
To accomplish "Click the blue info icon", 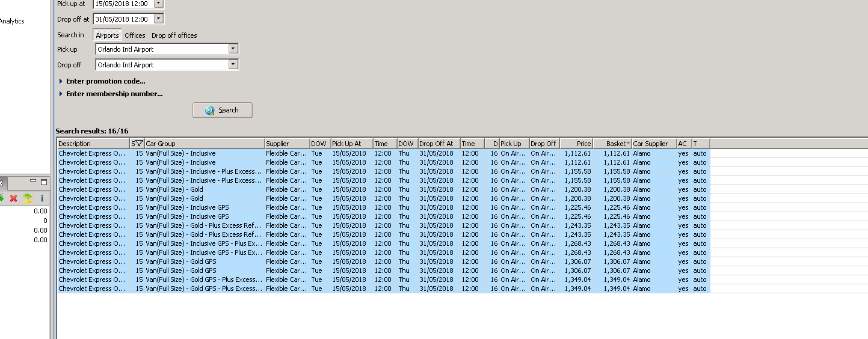I will click(42, 198).
